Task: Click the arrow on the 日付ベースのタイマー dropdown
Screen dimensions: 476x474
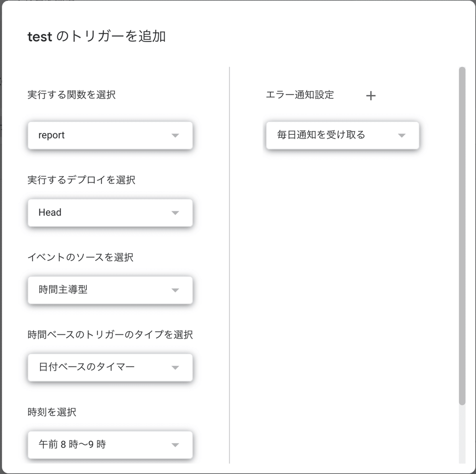Action: (x=176, y=367)
